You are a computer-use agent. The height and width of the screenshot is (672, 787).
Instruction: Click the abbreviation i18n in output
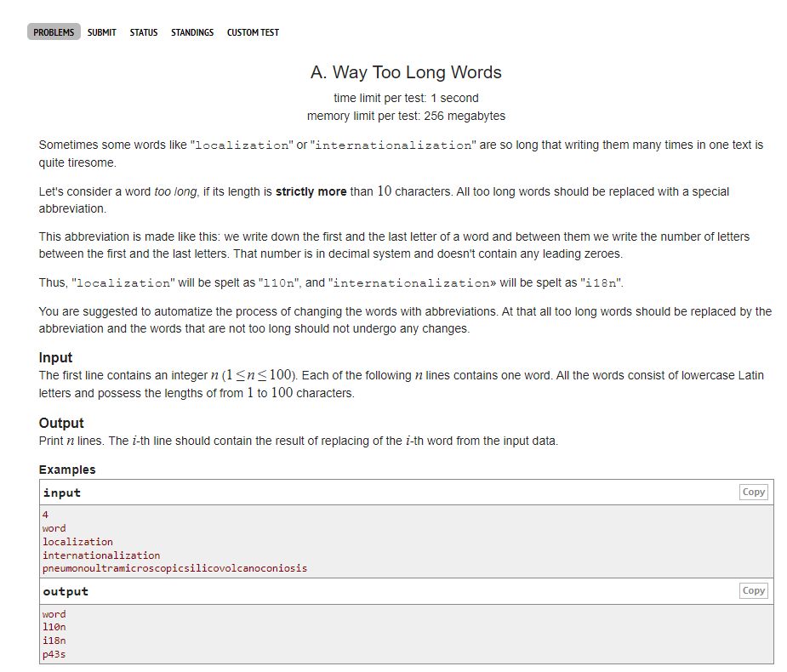53,641
